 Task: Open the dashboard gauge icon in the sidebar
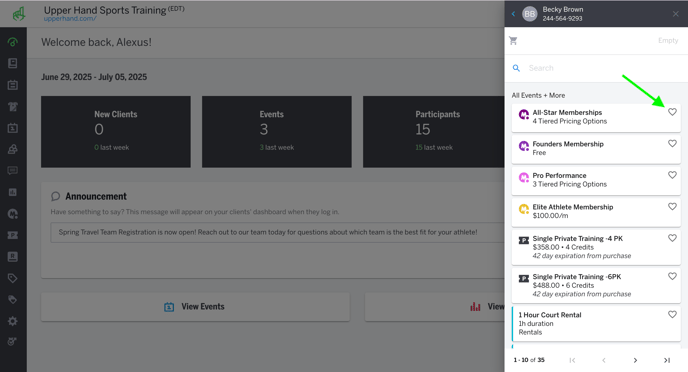coord(13,42)
